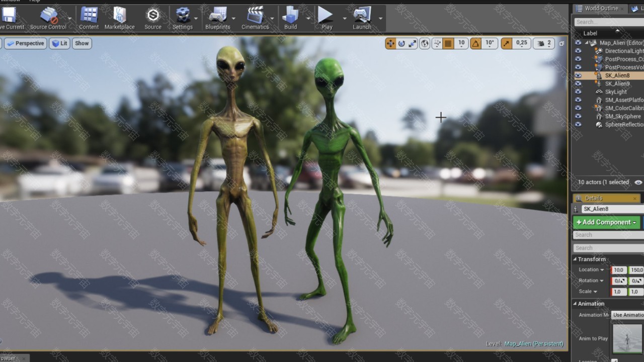Click Add Component button

point(606,222)
